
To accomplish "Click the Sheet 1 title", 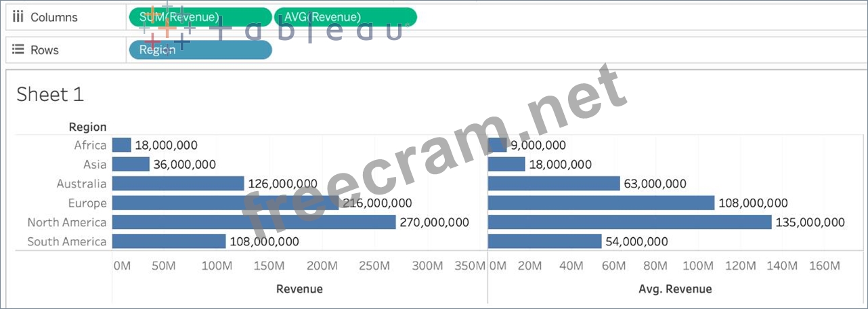I will [49, 94].
